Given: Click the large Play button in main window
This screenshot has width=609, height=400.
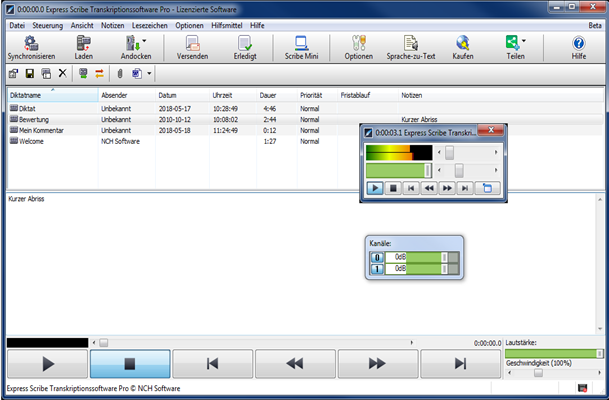Looking at the screenshot, I should coord(47,364).
